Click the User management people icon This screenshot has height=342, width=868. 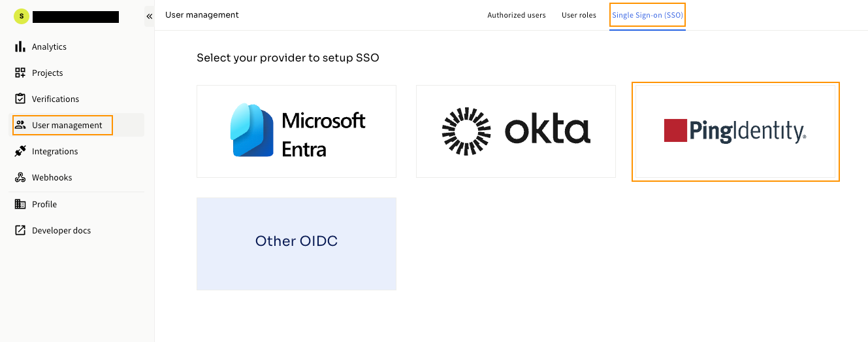(20, 125)
